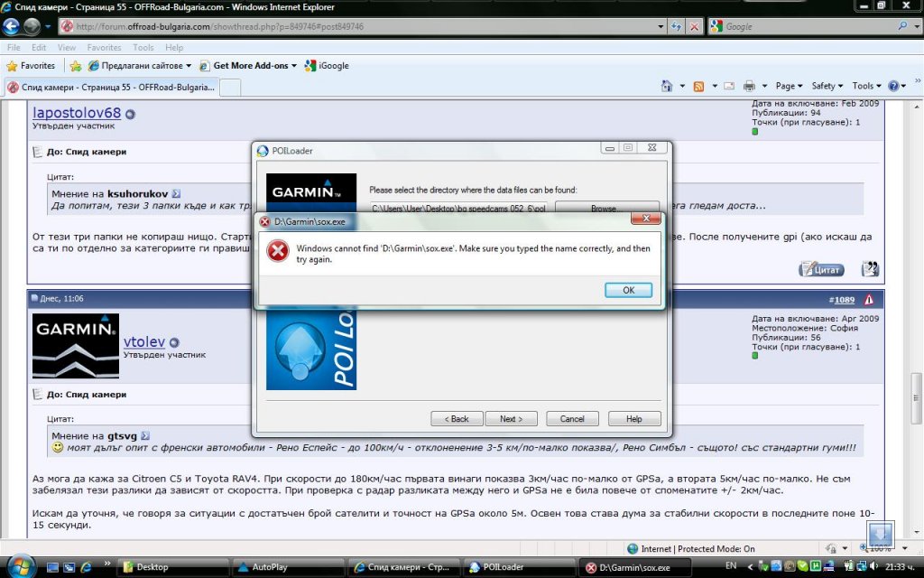
Task: Open the Windows Start orb
Action: pos(21,567)
